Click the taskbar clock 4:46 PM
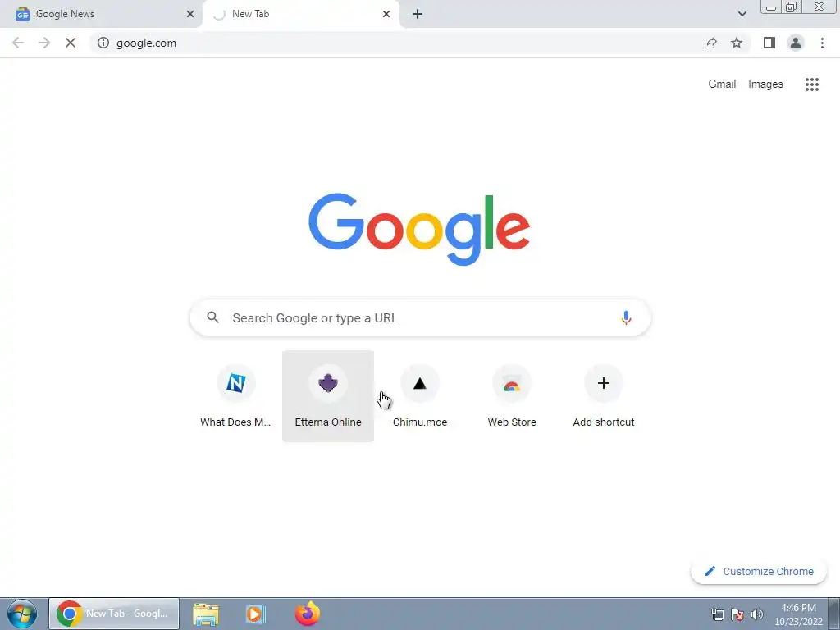The height and width of the screenshot is (630, 840). click(798, 614)
